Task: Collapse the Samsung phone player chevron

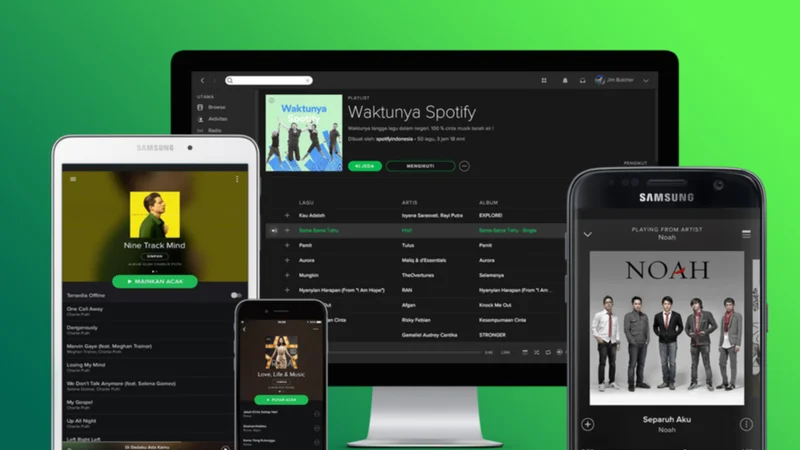Action: click(588, 234)
